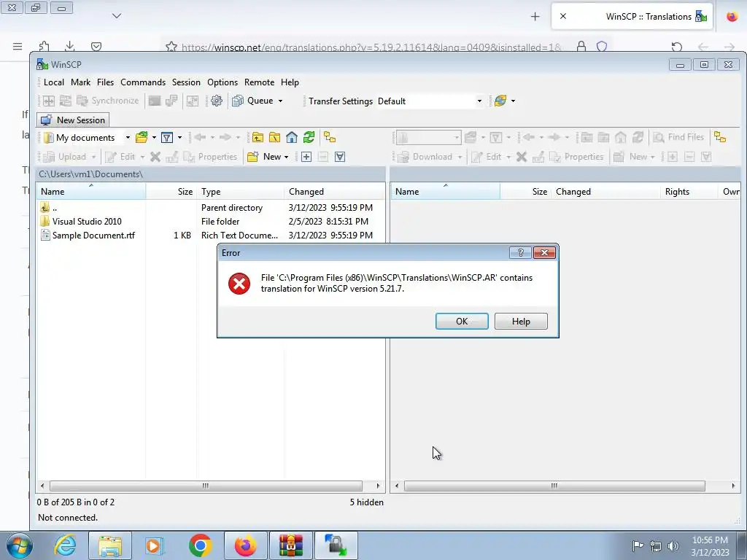Open Chrome from the taskbar
This screenshot has height=560, width=747.
[x=200, y=545]
